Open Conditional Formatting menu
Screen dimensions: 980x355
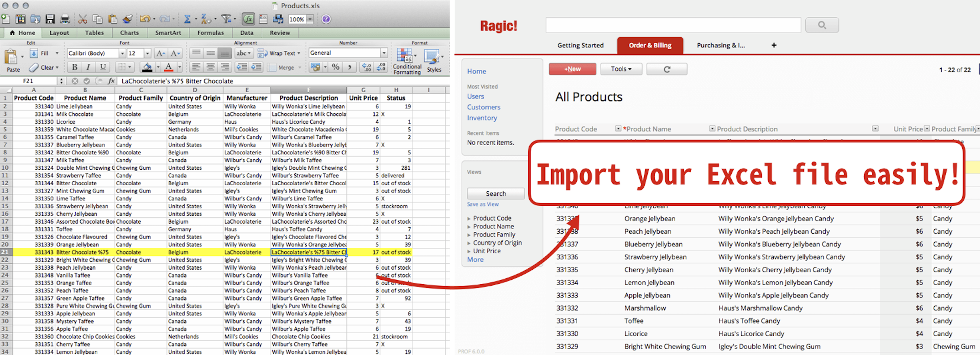(x=407, y=61)
